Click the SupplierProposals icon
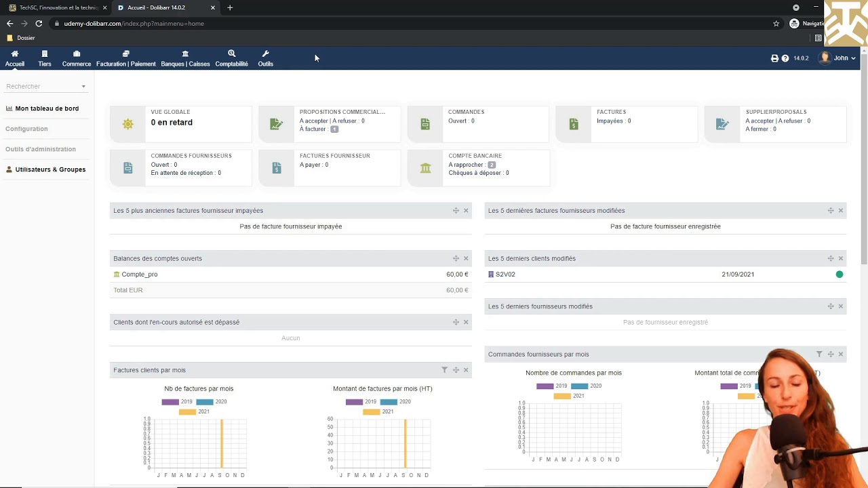Screen dimensions: 868x488 pyautogui.click(x=722, y=124)
